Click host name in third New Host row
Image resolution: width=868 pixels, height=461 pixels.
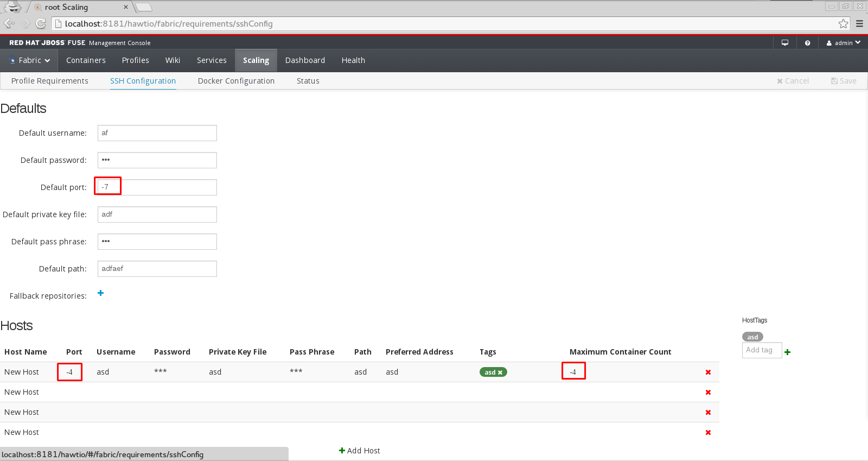[x=22, y=412]
